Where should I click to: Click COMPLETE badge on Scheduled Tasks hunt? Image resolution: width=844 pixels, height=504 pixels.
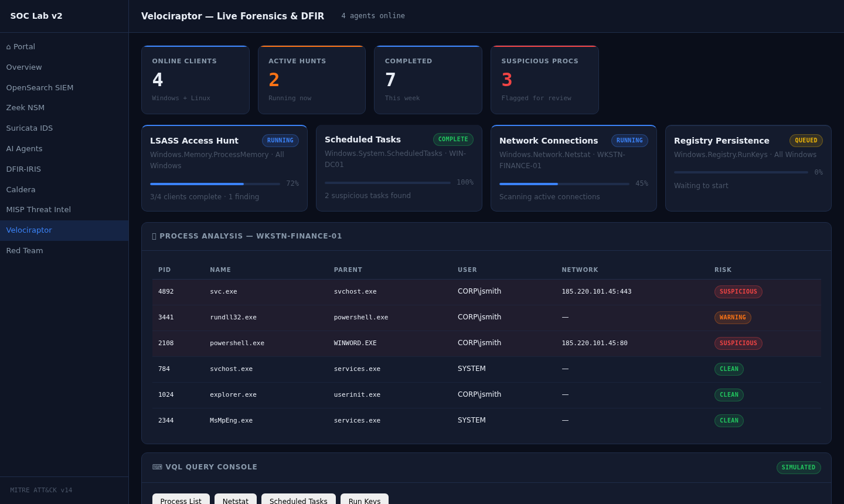tap(453, 139)
